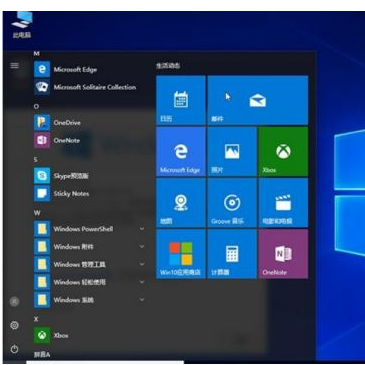Launch Skype Preview from the list
The width and height of the screenshot is (365, 365).
(90, 176)
